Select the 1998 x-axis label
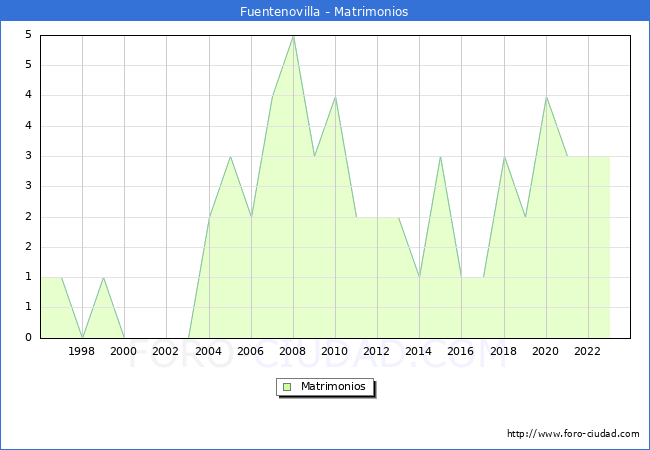650x450 pixels. pos(82,351)
